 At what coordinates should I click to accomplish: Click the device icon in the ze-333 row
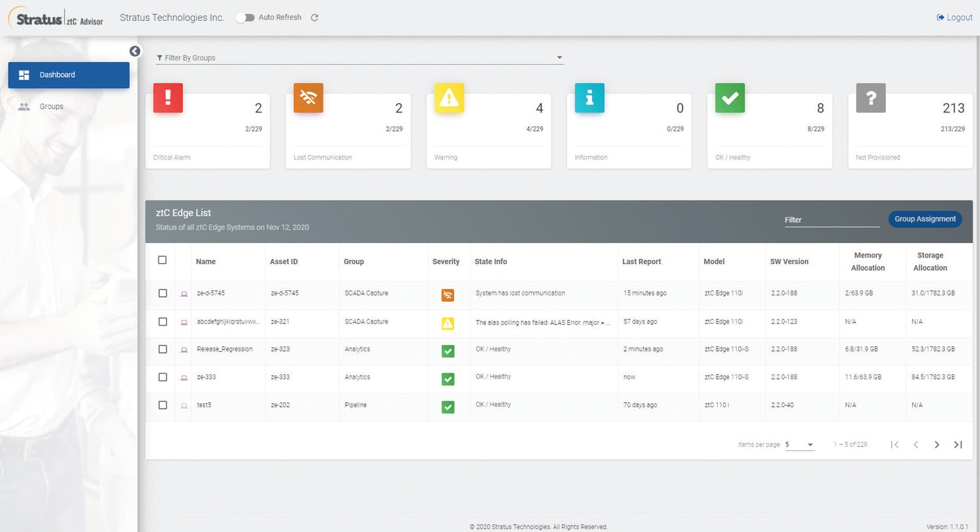tap(184, 378)
